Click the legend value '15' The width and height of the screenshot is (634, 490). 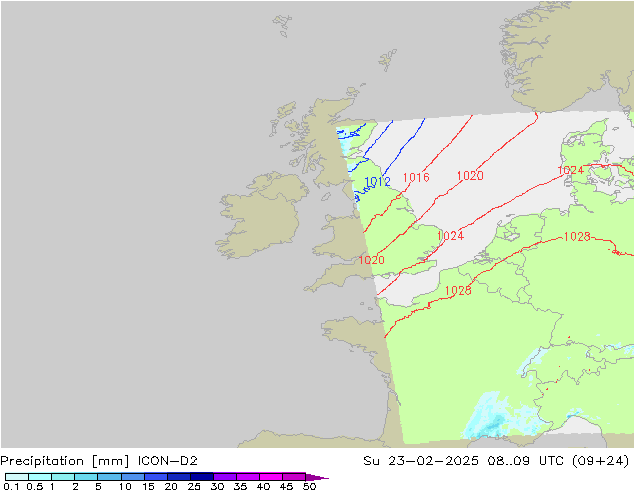tap(148, 486)
